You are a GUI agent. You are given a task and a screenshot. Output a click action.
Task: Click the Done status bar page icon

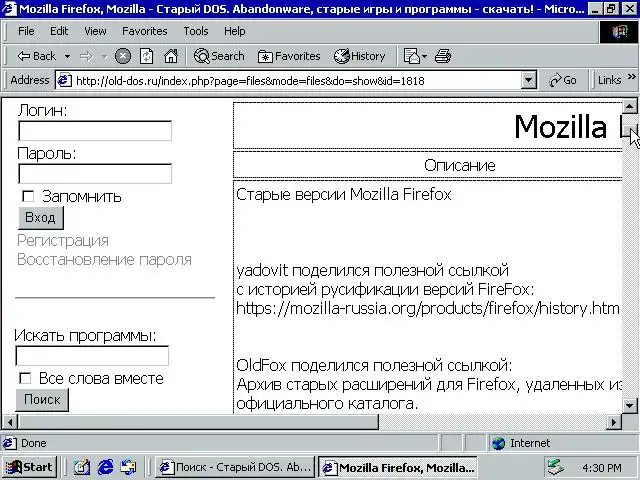[10, 443]
